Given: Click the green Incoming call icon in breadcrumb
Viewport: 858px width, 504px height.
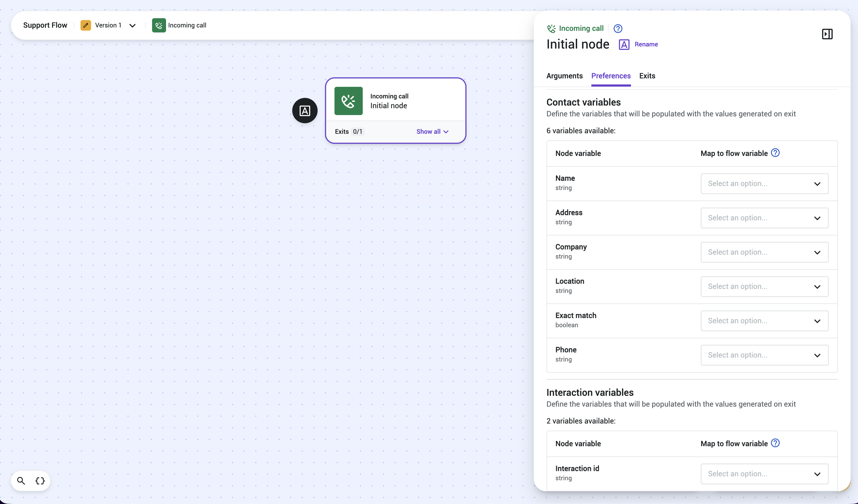Looking at the screenshot, I should (x=159, y=25).
